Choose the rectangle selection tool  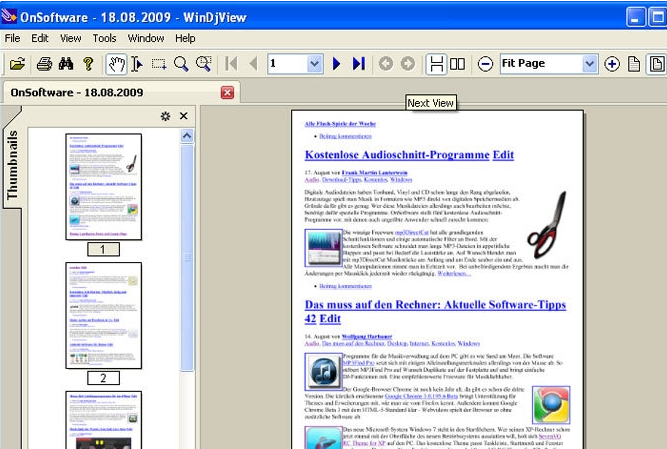click(x=159, y=64)
